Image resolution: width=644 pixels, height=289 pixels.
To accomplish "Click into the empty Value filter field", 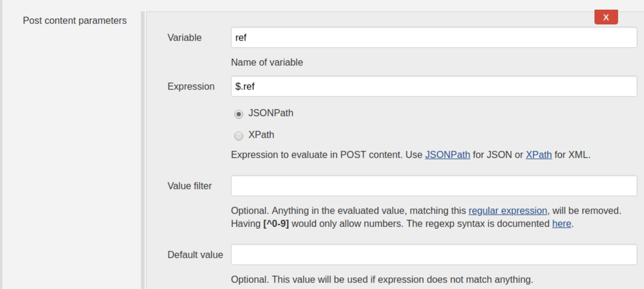I will coord(434,186).
